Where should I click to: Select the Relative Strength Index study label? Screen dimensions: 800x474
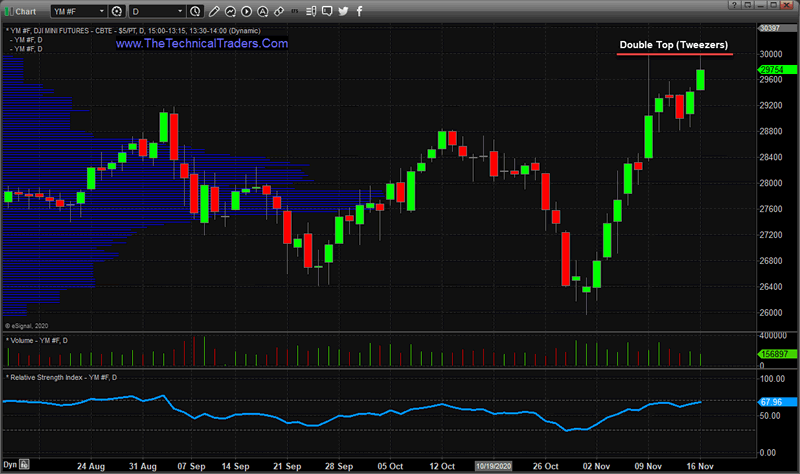click(62, 377)
